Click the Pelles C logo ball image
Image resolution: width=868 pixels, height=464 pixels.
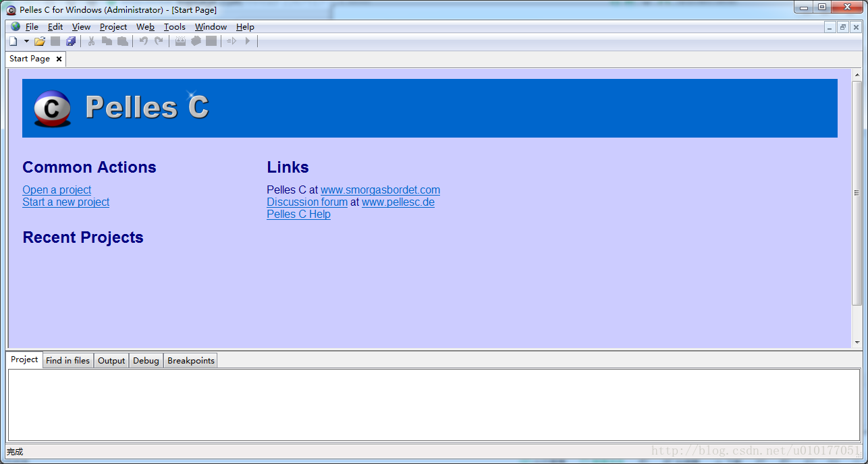point(53,109)
